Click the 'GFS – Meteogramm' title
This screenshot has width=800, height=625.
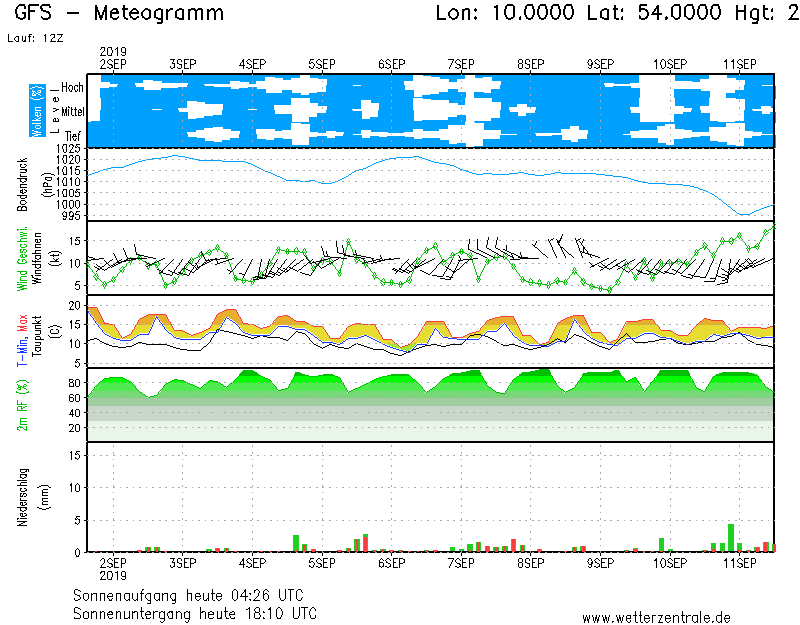tap(119, 13)
